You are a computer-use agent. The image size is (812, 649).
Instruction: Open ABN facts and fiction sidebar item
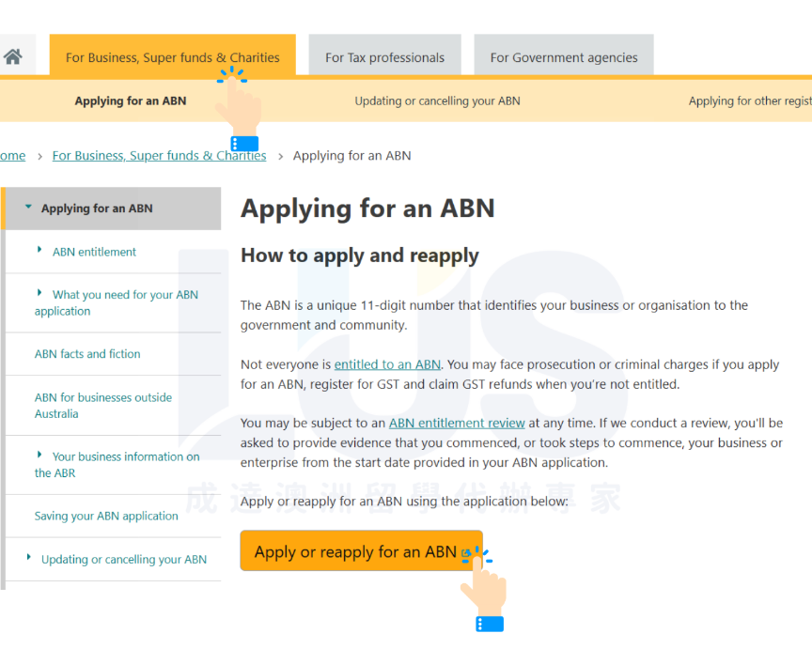(x=87, y=354)
